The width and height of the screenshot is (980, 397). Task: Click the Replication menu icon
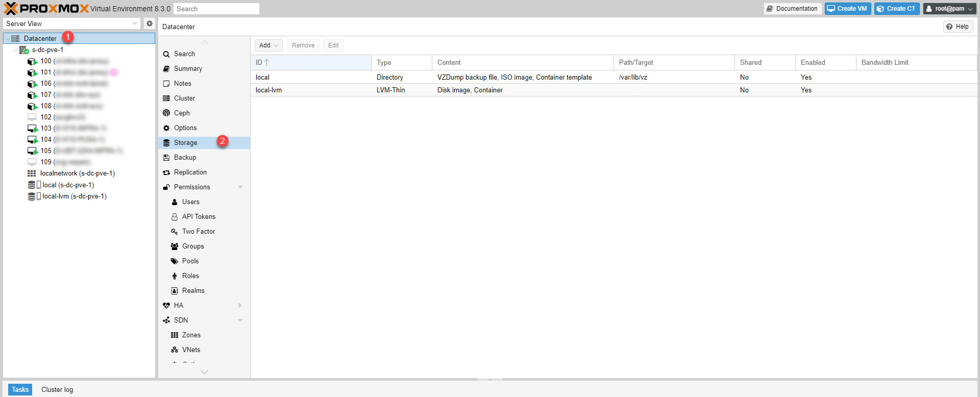(166, 172)
